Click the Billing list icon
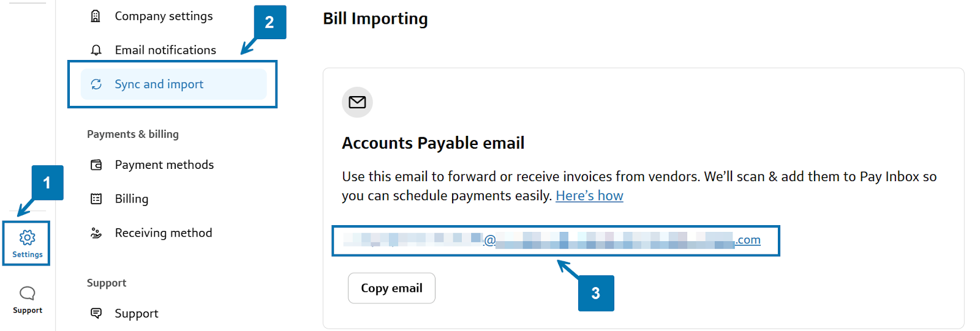Image resolution: width=980 pixels, height=331 pixels. (96, 199)
